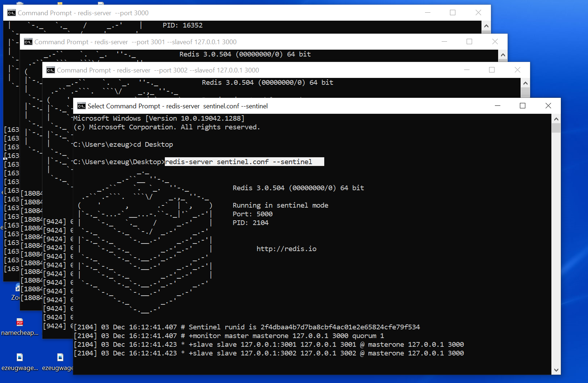Minimize the sentinel Command Prompt window
Viewport: 588px width, 383px height.
[497, 106]
